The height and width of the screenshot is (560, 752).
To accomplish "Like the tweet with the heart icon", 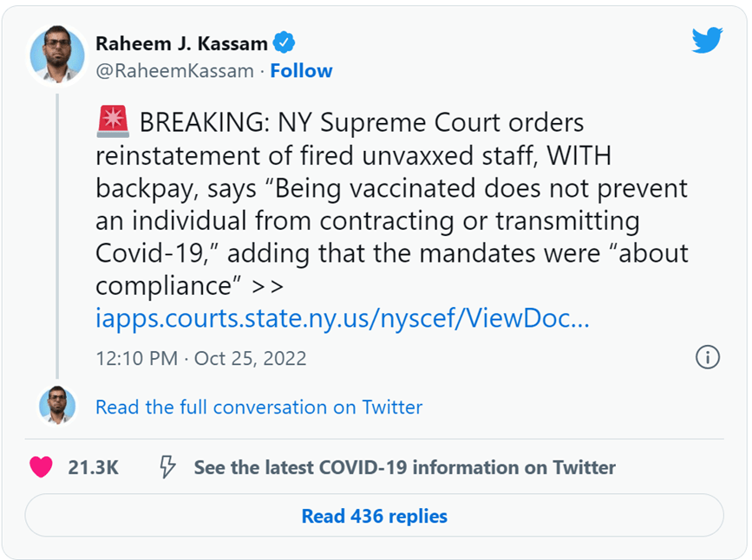I will coord(41,467).
